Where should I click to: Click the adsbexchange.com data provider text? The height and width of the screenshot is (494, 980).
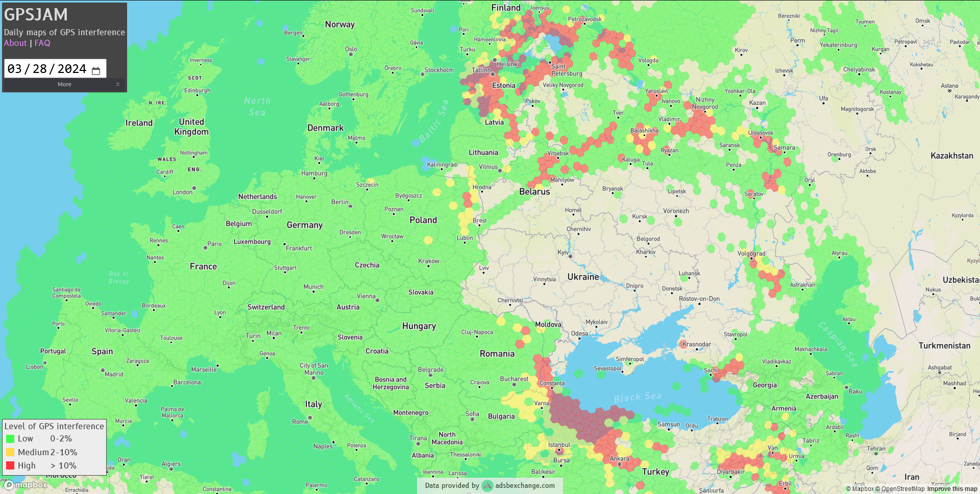[525, 485]
